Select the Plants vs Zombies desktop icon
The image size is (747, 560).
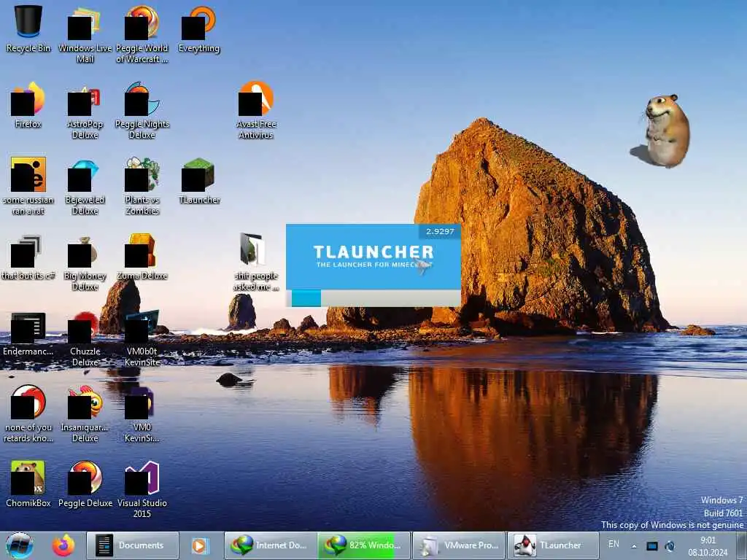click(x=142, y=186)
